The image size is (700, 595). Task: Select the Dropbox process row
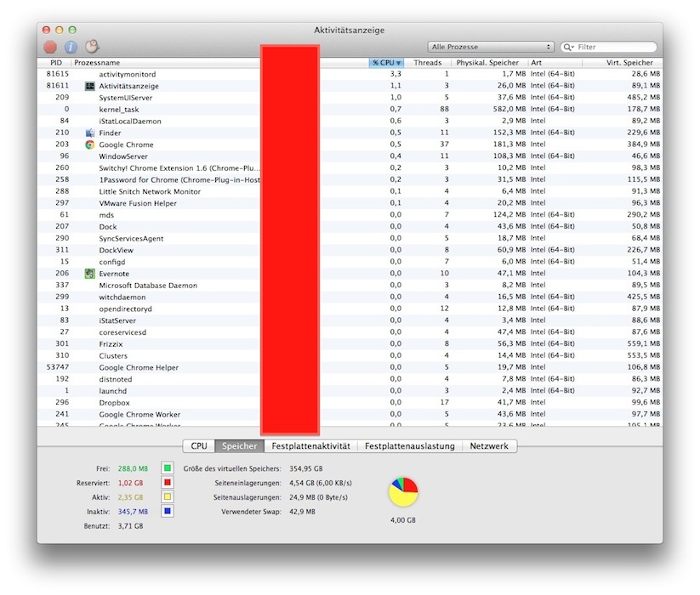click(350, 402)
